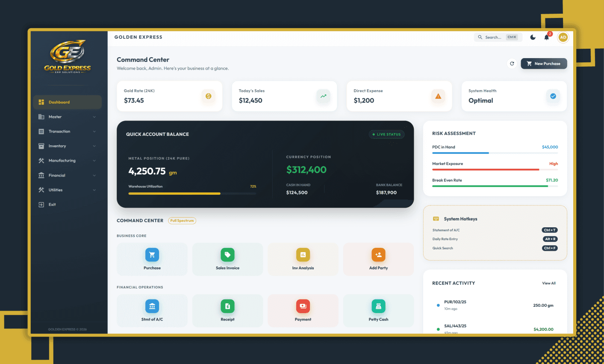Open View All recent activity
This screenshot has width=604, height=364.
click(549, 283)
